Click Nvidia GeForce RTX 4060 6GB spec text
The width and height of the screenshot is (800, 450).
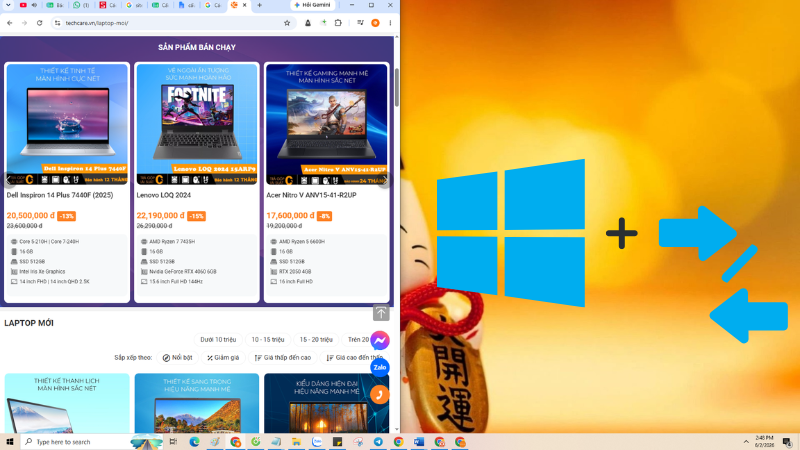click(x=183, y=271)
